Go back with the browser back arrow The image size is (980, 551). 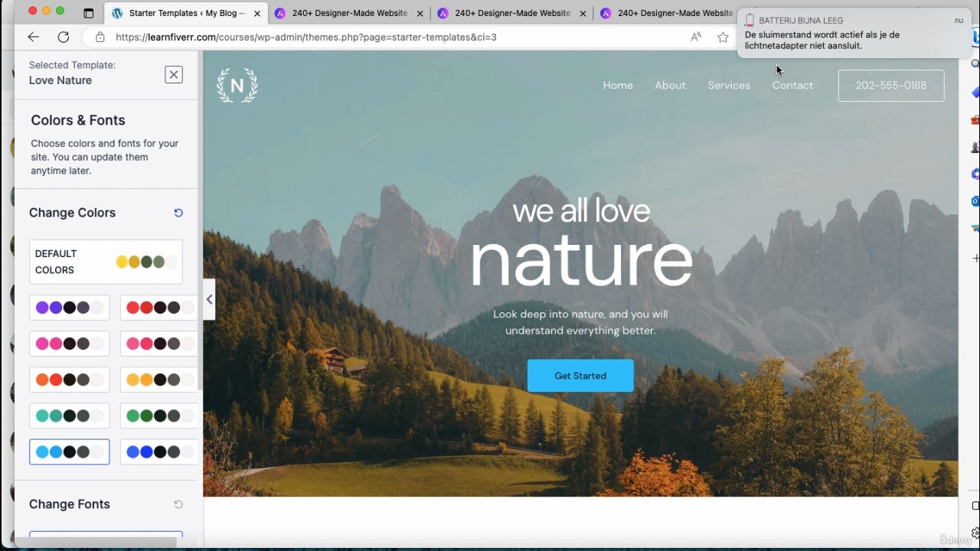(x=33, y=37)
